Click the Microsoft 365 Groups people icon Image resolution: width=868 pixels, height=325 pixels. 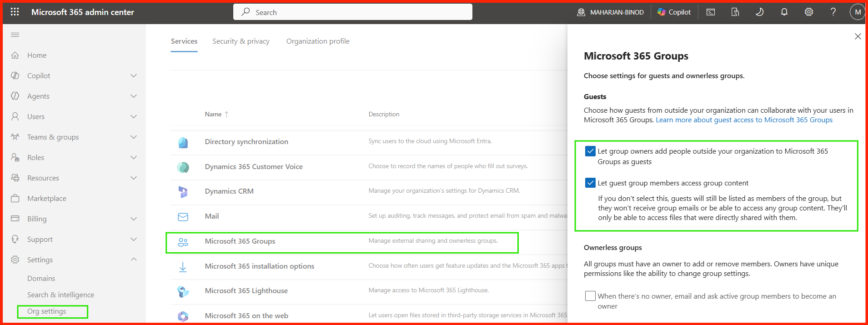pyautogui.click(x=183, y=242)
